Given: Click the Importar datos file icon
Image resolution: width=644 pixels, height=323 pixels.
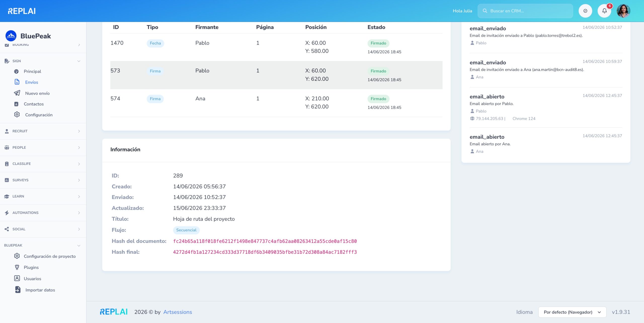Looking at the screenshot, I should (18, 290).
